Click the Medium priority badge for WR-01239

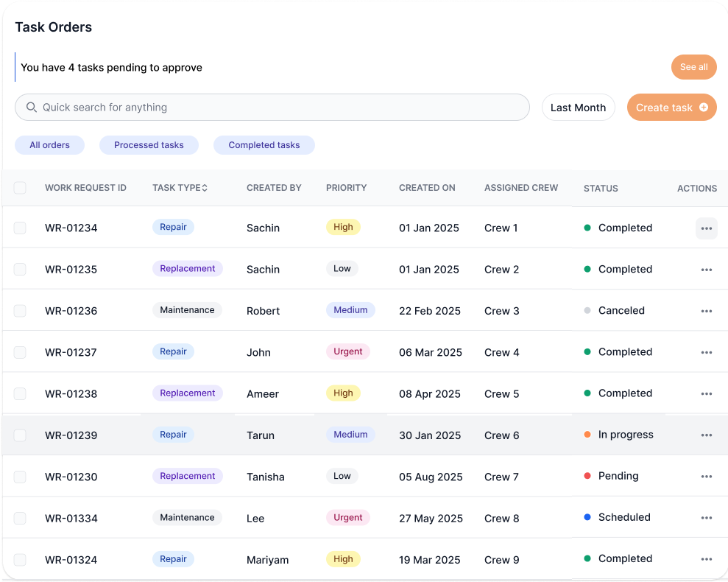point(350,434)
